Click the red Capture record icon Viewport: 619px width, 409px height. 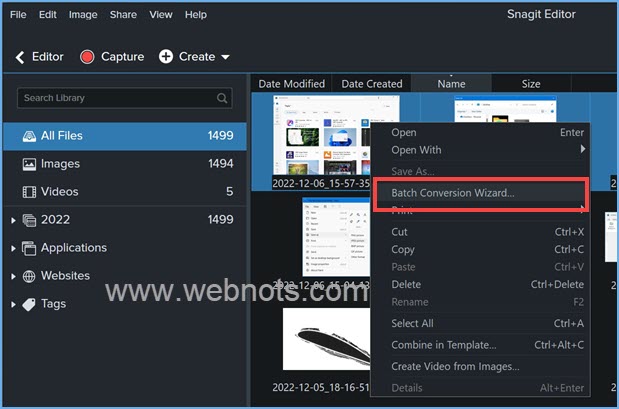point(87,57)
